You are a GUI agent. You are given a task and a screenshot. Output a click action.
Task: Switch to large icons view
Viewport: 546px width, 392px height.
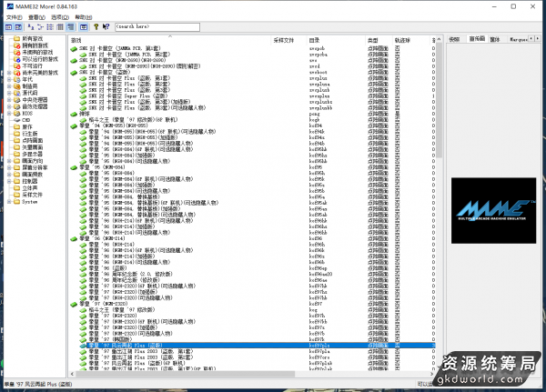(x=31, y=26)
